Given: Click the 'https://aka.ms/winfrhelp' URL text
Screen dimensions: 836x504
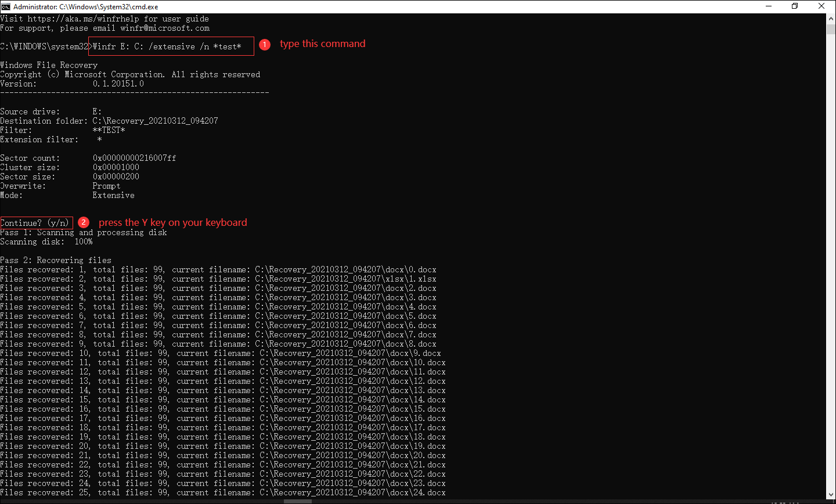Looking at the screenshot, I should click(x=83, y=19).
